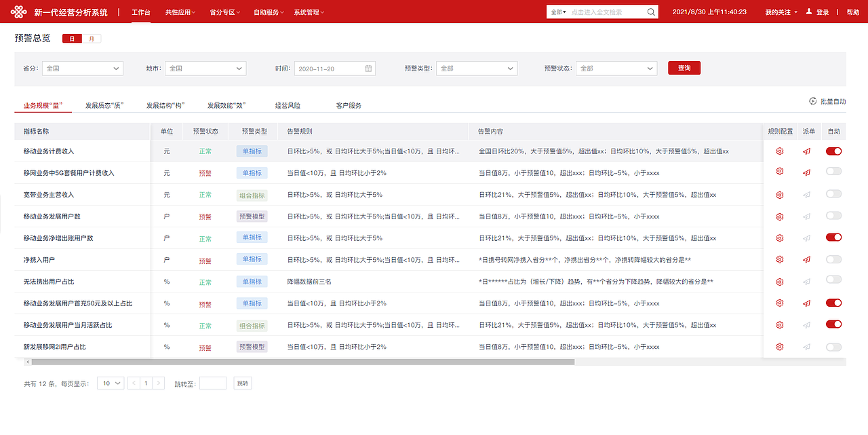Image resolution: width=868 pixels, height=435 pixels.
Task: Click the 登录 user icon
Action: (x=810, y=12)
